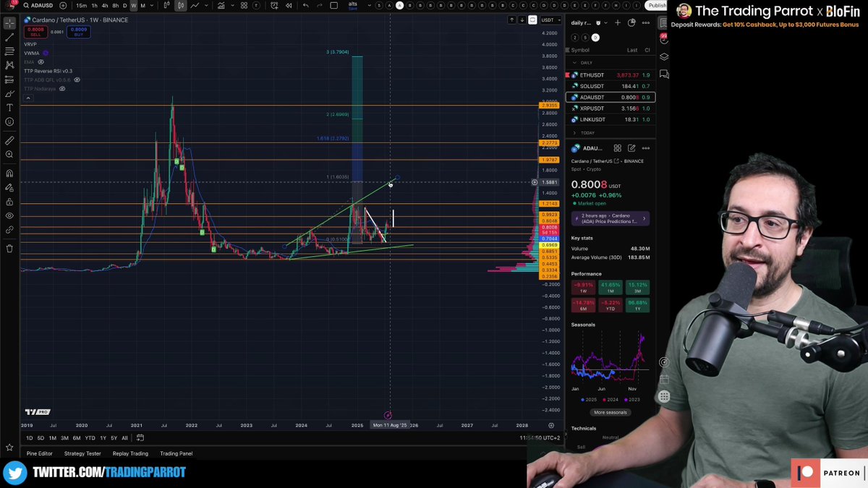Toggle EMA indicator visibility eye
Image resolution: width=868 pixels, height=488 pixels.
[x=41, y=62]
